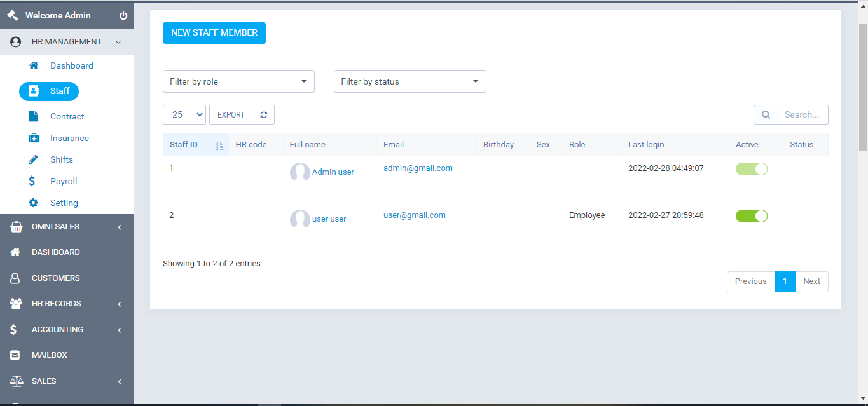Open the Setting gear icon

[x=34, y=203]
